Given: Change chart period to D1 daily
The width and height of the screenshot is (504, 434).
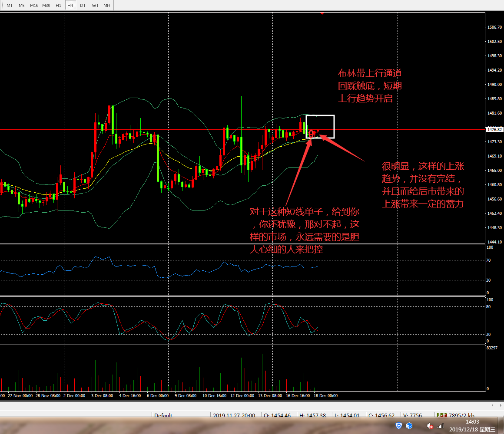Looking at the screenshot, I should click(83, 5).
